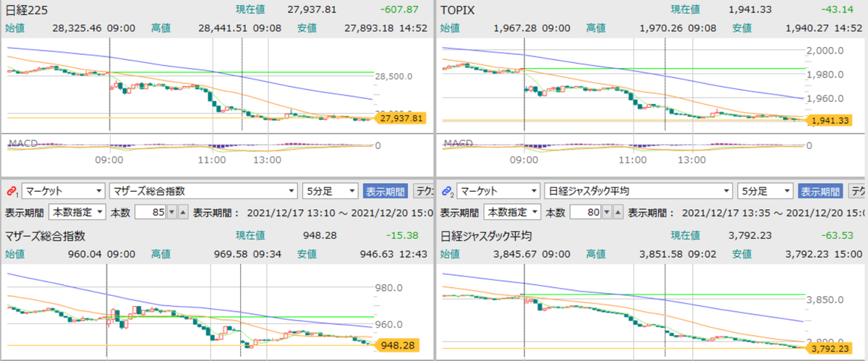Click 日経225 low value 27,893.18

[368, 29]
